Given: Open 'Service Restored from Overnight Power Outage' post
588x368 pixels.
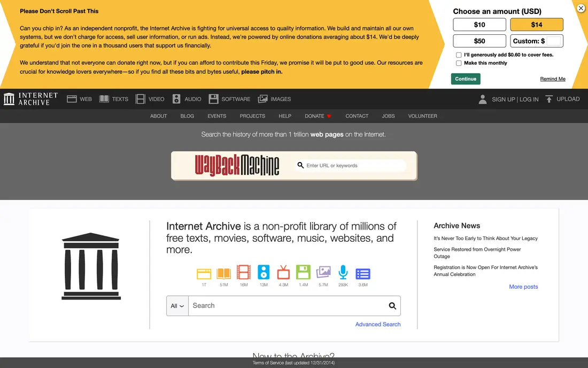Looking at the screenshot, I should tap(477, 253).
